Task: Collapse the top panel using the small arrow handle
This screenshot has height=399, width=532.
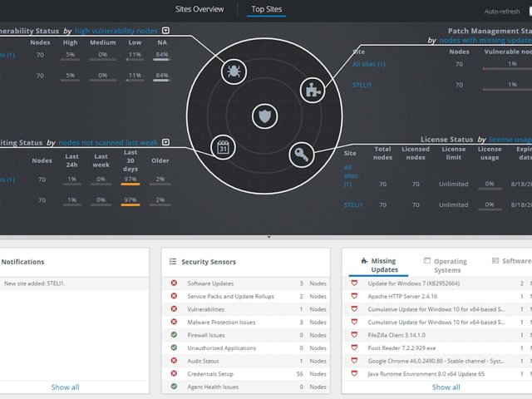Action: tap(268, 238)
